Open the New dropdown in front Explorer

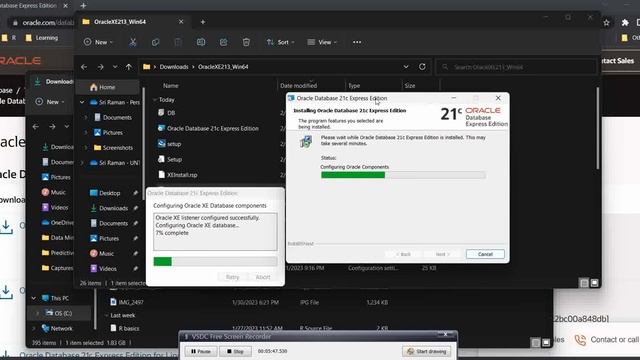coord(98,42)
